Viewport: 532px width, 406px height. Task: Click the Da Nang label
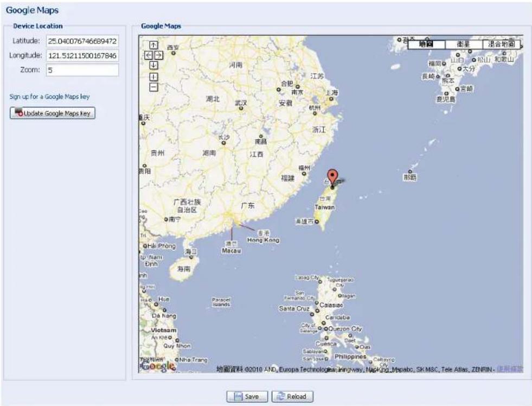[164, 315]
